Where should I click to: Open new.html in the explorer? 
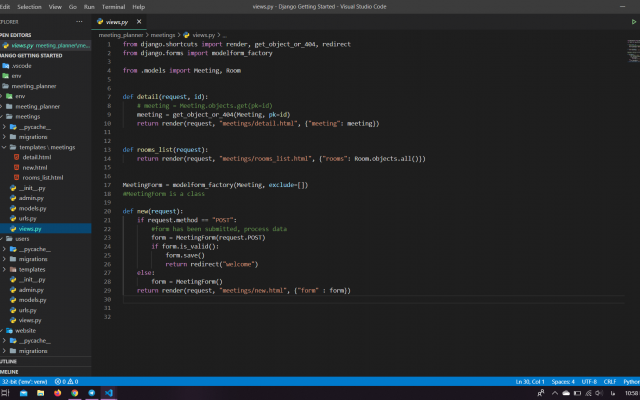coord(35,167)
